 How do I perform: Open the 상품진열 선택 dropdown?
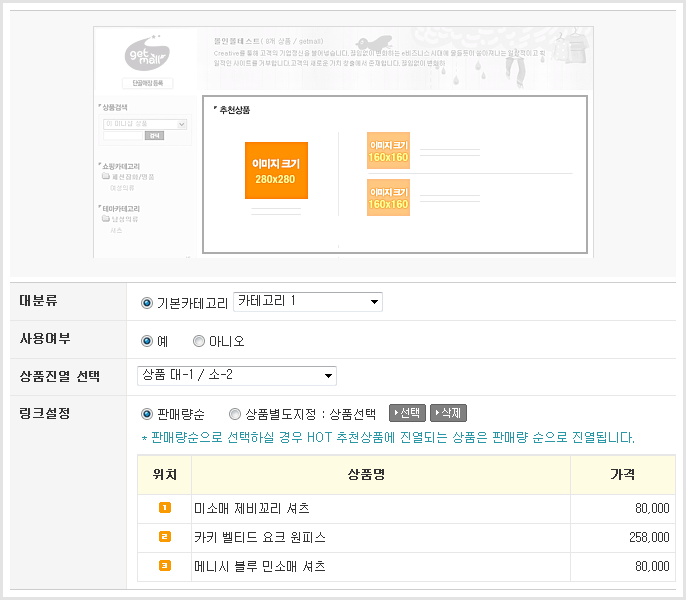coord(237,376)
